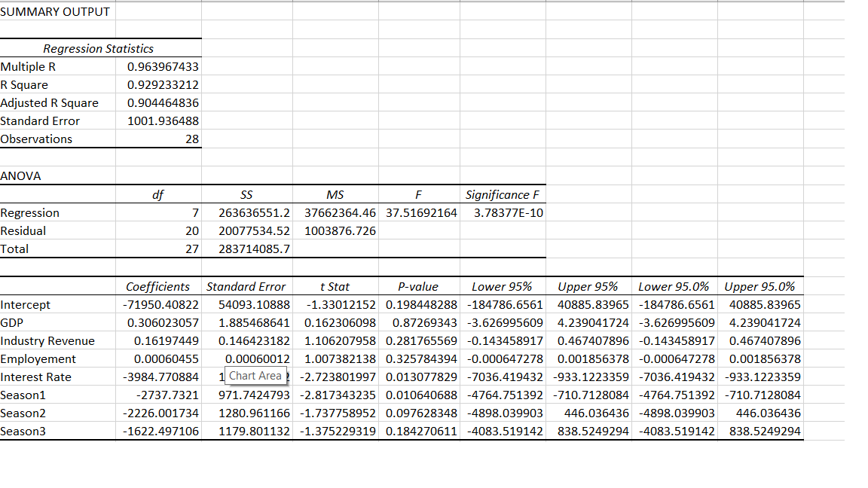Select GDP P-value 0.87269343
868x488 pixels.
(419, 322)
